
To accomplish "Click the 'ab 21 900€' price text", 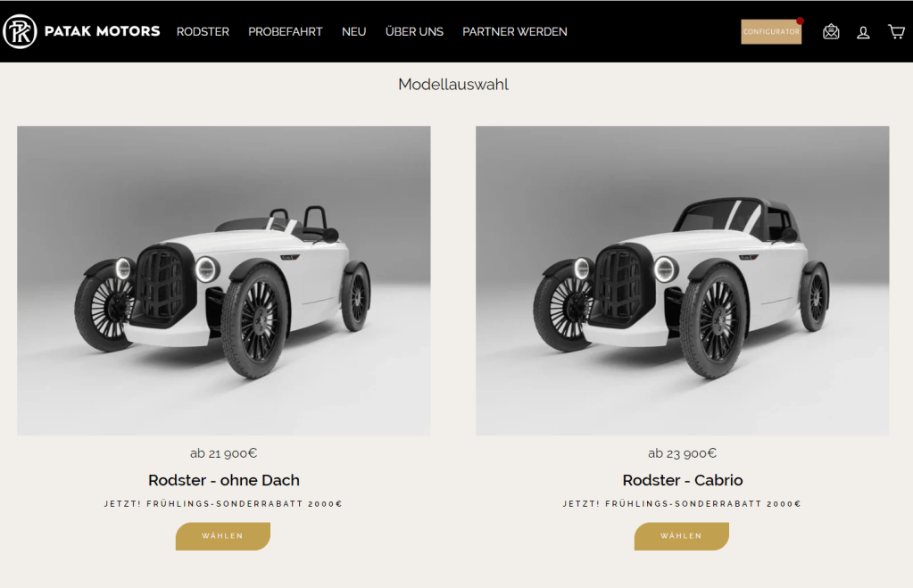I will point(224,453).
